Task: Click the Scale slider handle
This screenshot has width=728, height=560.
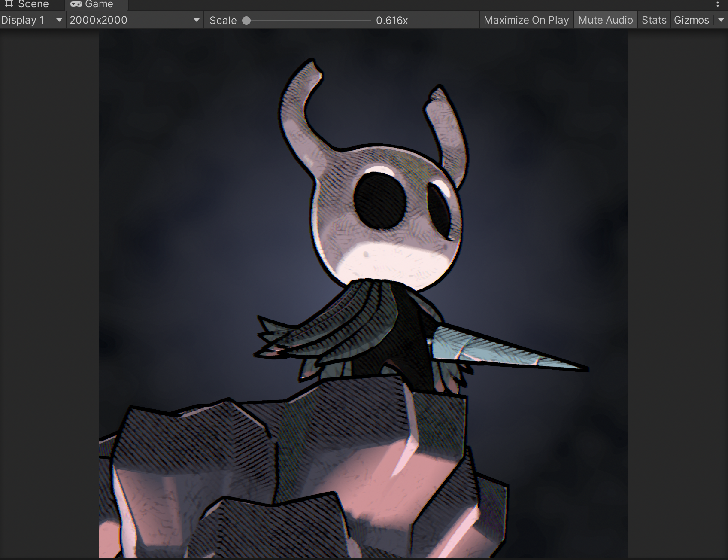Action: click(246, 21)
